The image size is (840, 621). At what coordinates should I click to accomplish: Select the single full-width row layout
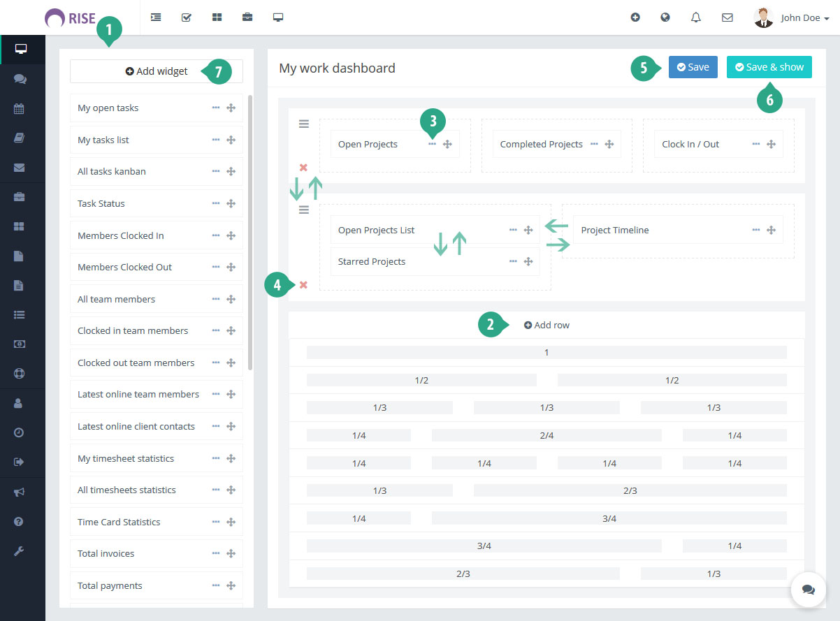point(546,353)
